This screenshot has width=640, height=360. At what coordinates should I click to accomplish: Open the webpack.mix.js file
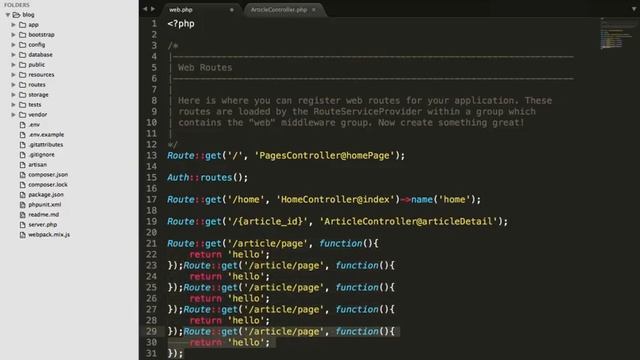tap(49, 235)
